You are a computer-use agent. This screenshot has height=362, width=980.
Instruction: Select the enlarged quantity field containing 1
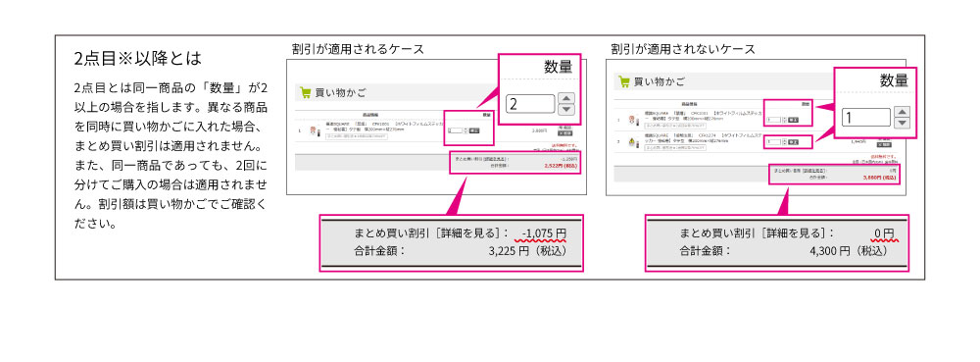click(x=866, y=118)
